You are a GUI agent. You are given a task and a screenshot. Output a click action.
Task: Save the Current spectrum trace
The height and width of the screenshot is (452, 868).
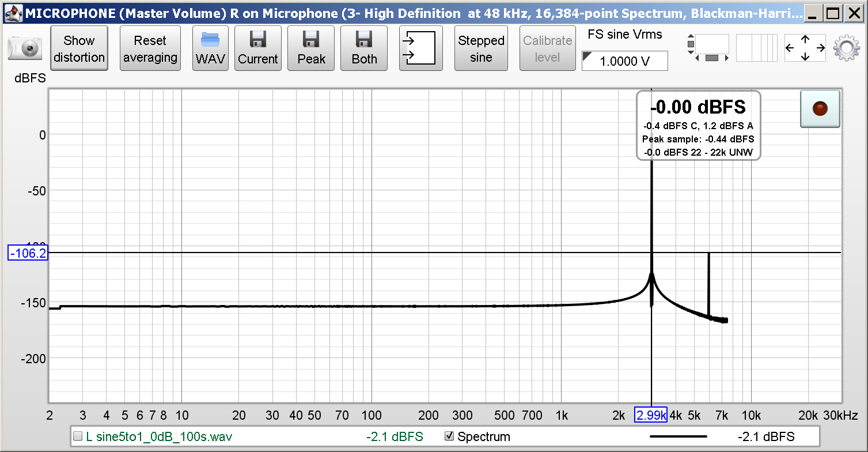[257, 48]
